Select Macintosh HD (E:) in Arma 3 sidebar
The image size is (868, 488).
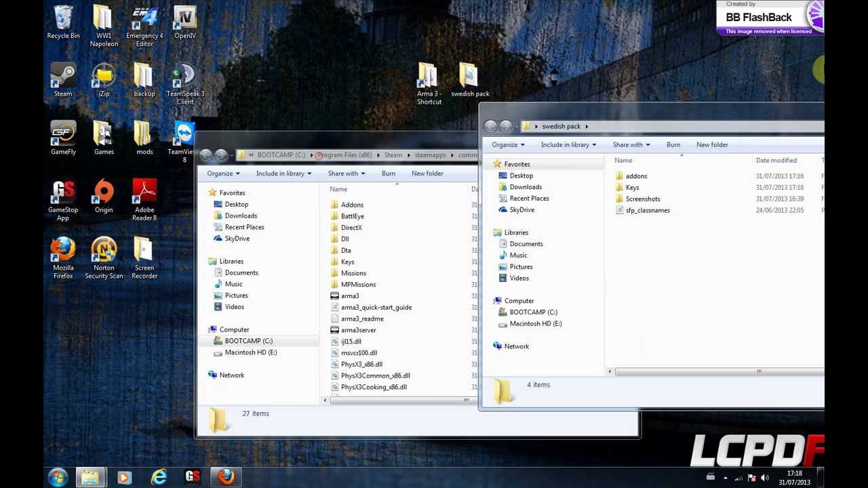250,352
